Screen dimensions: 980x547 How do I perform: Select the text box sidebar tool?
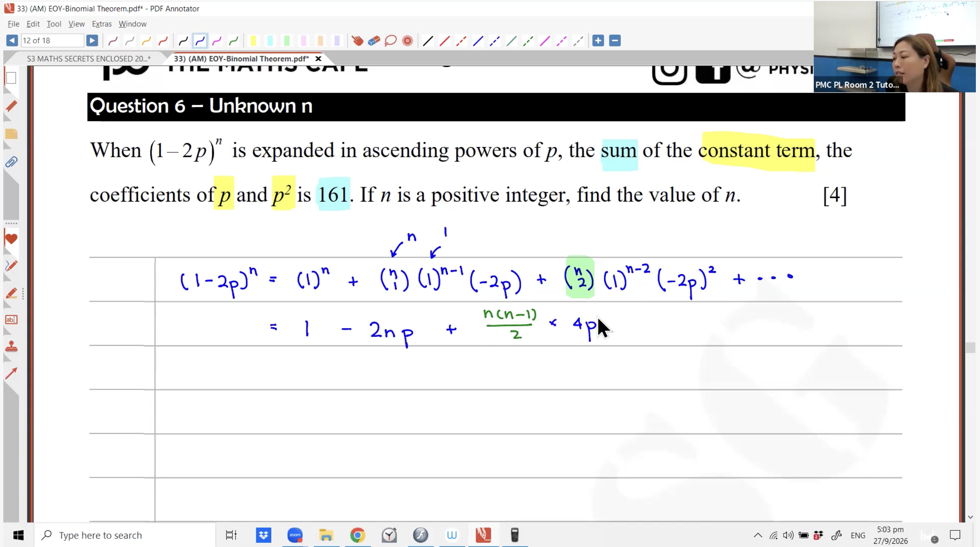pyautogui.click(x=11, y=319)
